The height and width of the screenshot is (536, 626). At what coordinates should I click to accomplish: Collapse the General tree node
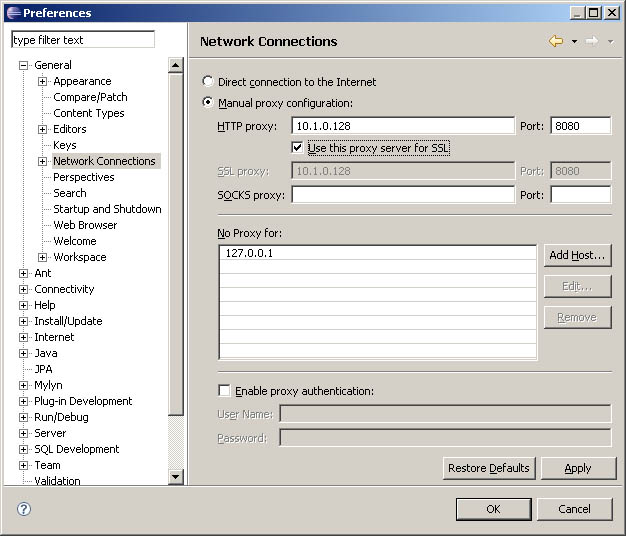pos(24,65)
